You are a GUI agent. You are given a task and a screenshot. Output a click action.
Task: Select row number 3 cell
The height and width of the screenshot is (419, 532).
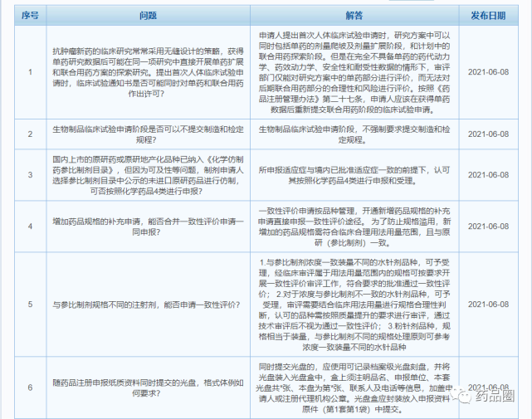point(30,175)
